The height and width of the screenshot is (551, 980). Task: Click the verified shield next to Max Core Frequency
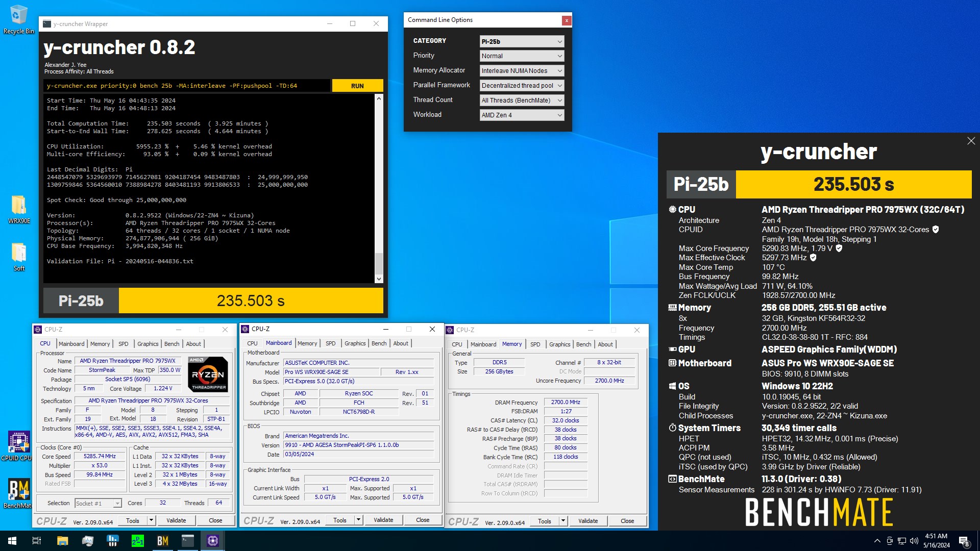point(839,248)
